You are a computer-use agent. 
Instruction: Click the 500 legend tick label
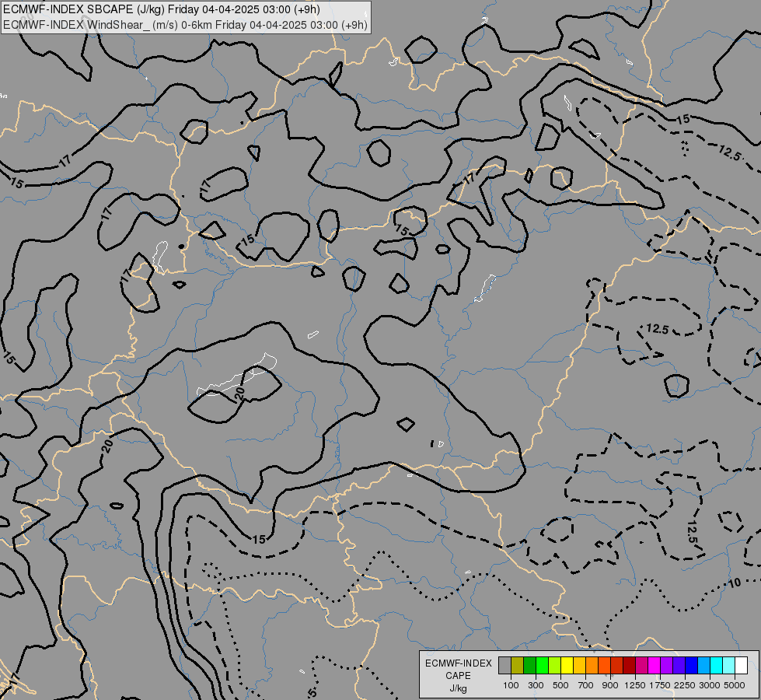click(560, 685)
